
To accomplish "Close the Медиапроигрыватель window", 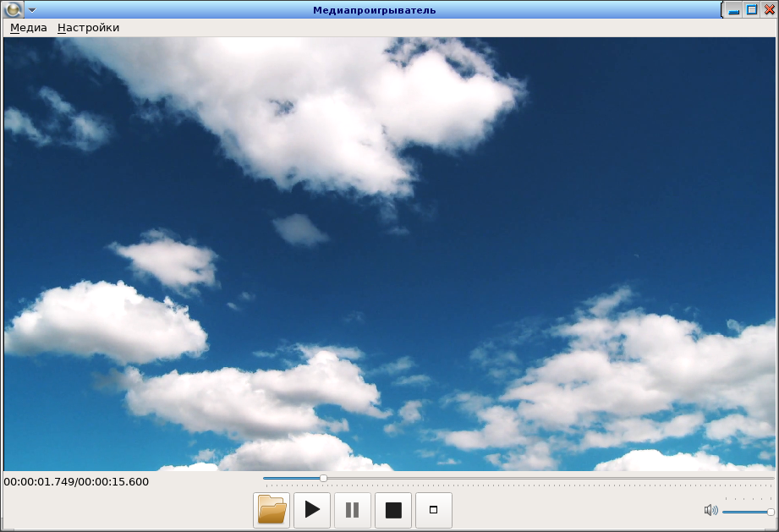I will (768, 10).
